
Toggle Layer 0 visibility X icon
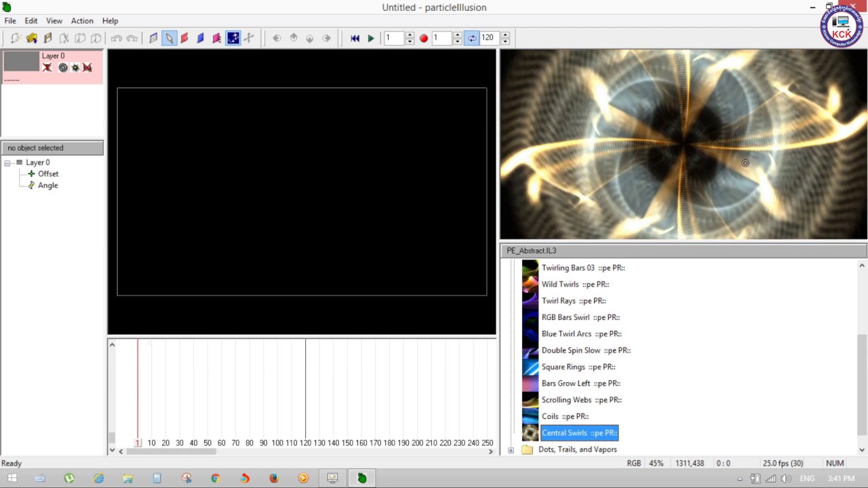(x=47, y=68)
